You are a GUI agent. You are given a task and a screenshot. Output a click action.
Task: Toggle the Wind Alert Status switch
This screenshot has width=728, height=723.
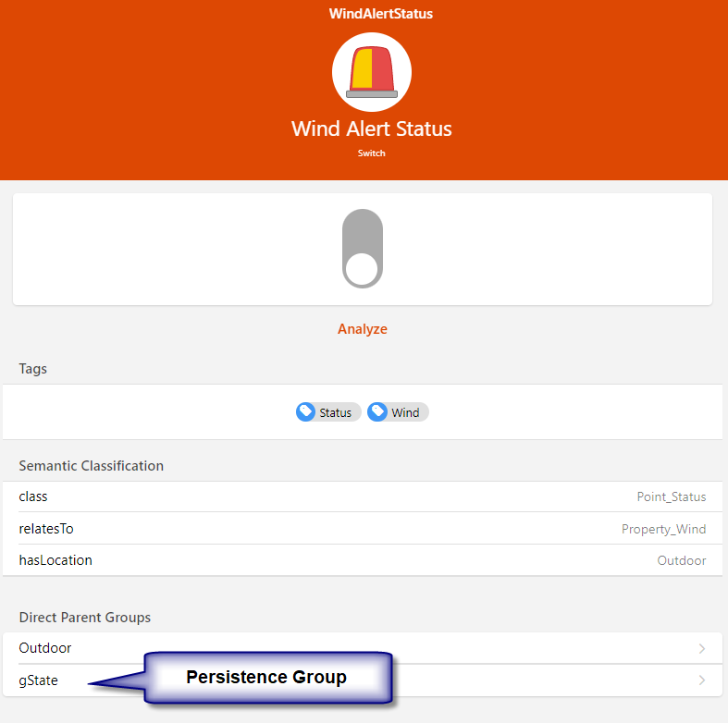[x=362, y=249]
